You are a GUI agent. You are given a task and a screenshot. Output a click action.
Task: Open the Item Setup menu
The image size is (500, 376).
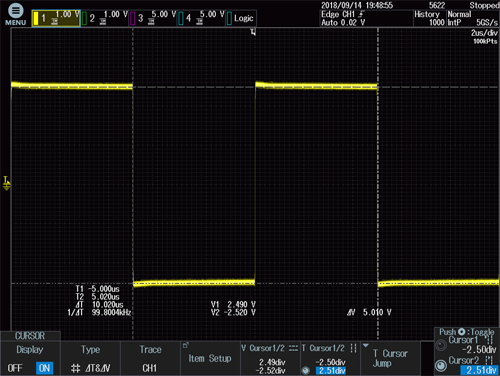210,358
